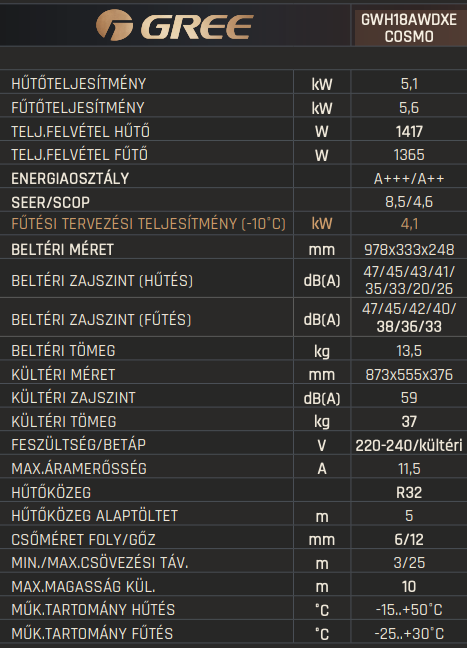The width and height of the screenshot is (467, 648).
Task: Select the ENERGIAOSZTÁLY value A+++/A++
Action: [x=409, y=179]
